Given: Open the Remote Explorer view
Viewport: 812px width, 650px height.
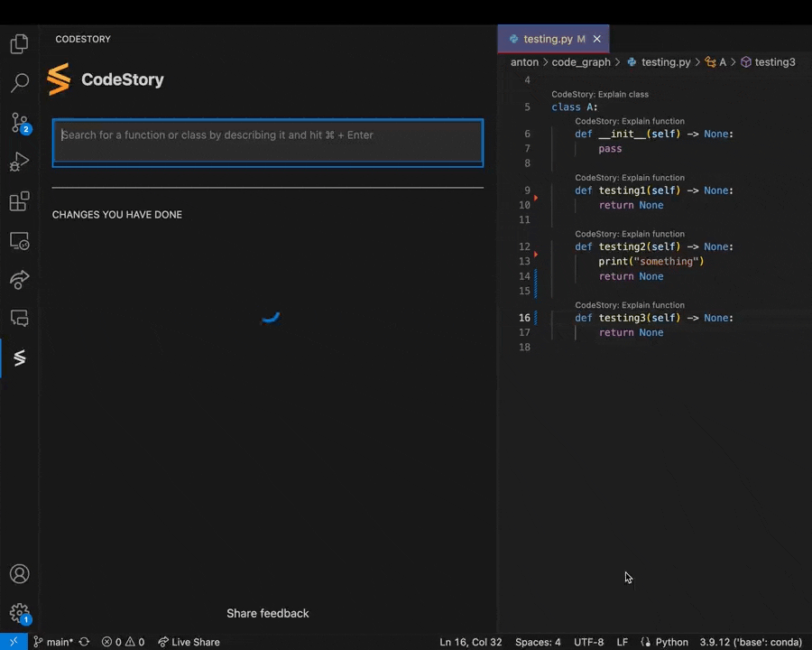Looking at the screenshot, I should (x=19, y=241).
